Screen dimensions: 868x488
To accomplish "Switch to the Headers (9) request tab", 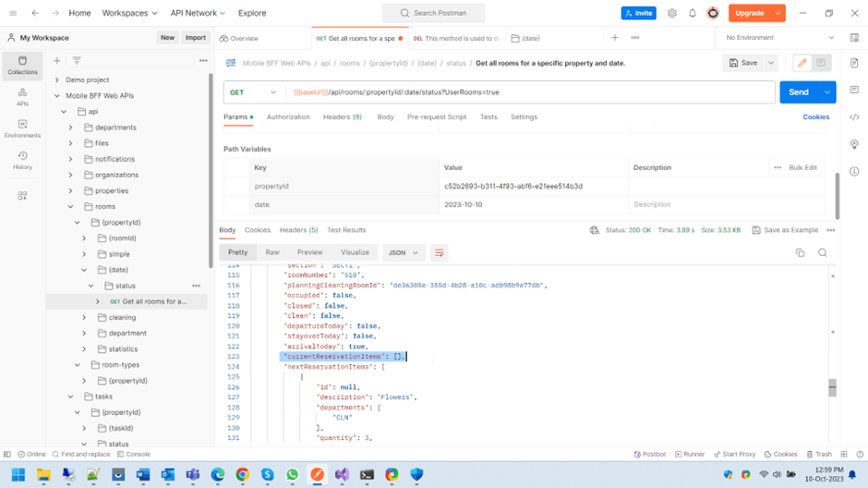I will coord(342,116).
